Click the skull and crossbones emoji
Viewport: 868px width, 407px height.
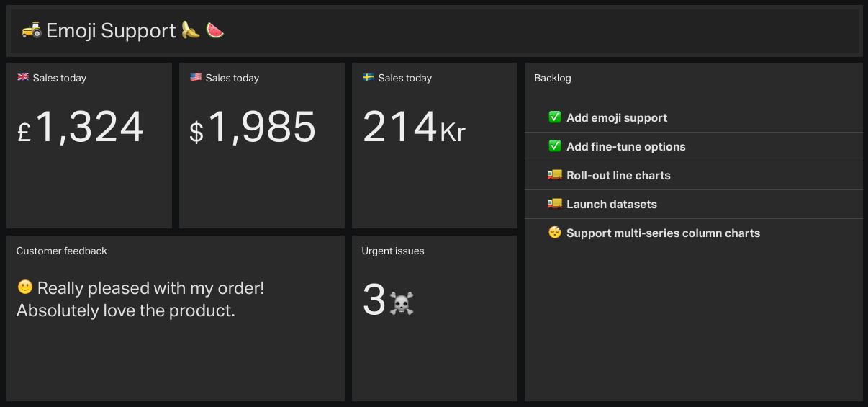tap(402, 303)
